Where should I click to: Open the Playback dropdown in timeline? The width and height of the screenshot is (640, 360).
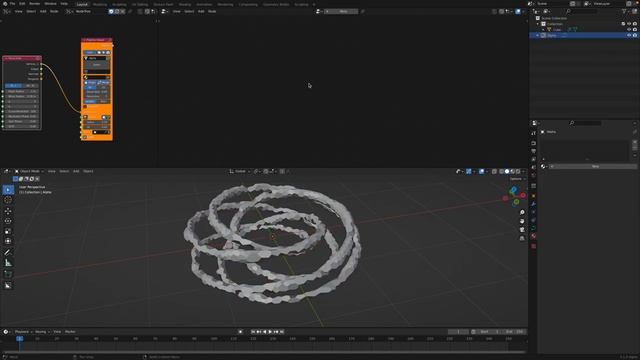click(x=24, y=332)
